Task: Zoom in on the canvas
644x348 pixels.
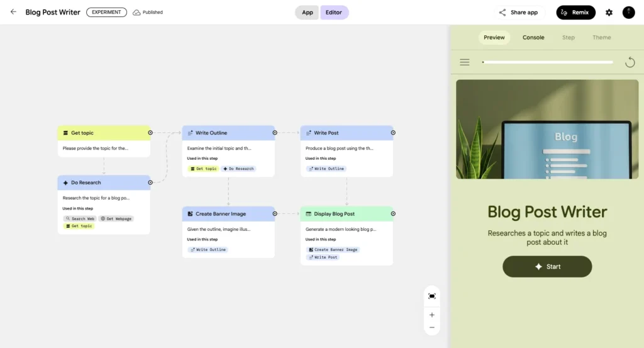Action: (x=431, y=315)
